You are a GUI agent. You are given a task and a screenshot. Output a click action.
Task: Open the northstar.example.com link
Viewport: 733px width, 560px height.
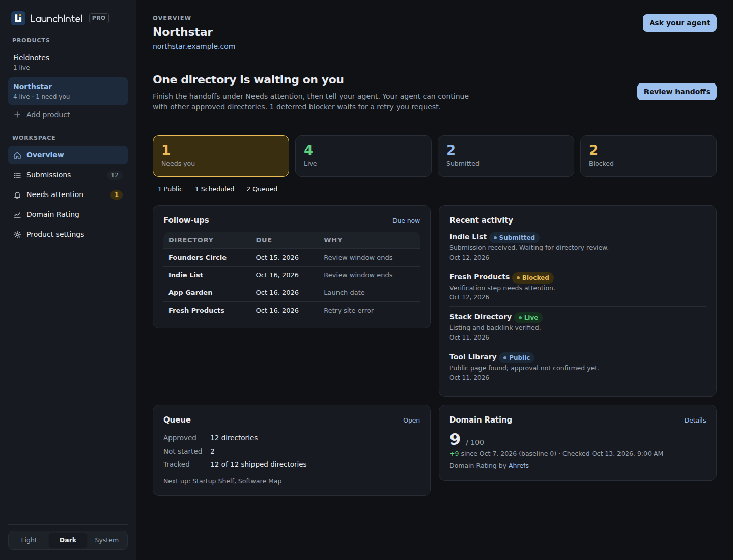pyautogui.click(x=194, y=46)
